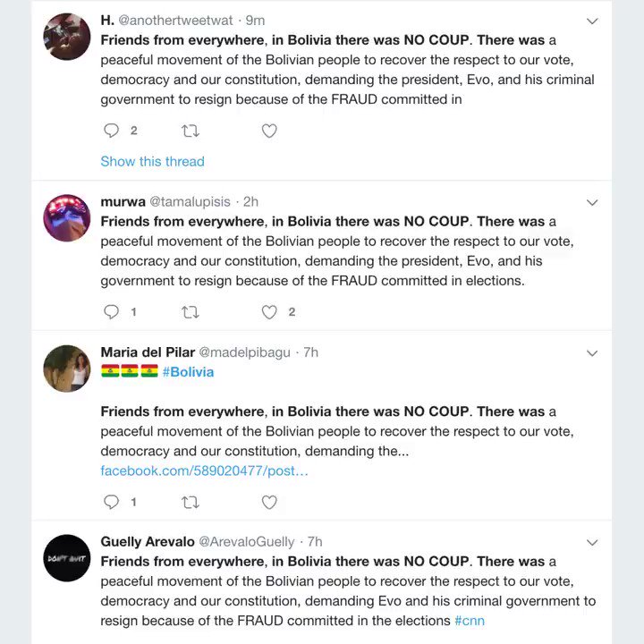The width and height of the screenshot is (644, 644).
Task: Open the @ArevaloGuelly handle
Action: pyautogui.click(x=248, y=542)
